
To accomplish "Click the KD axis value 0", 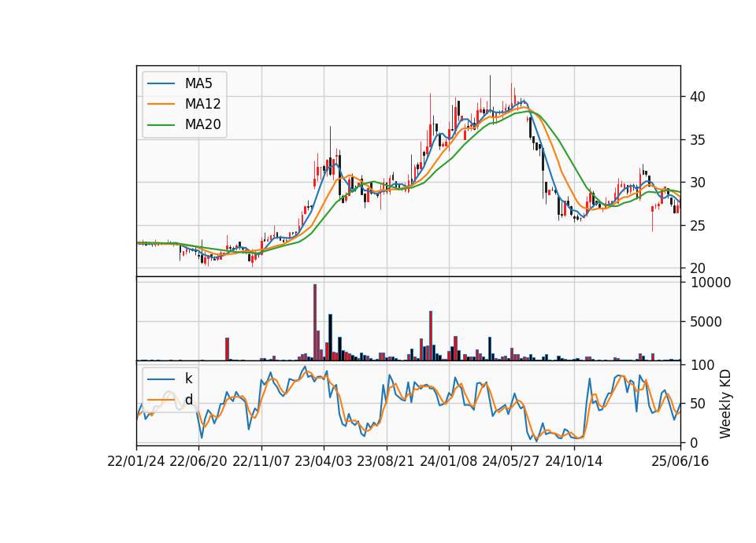I will tap(694, 442).
